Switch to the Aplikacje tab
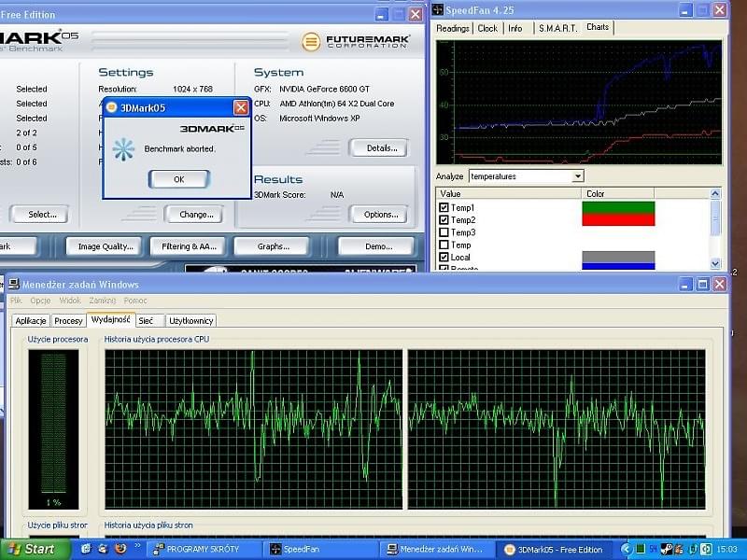747x560 pixels. point(31,320)
